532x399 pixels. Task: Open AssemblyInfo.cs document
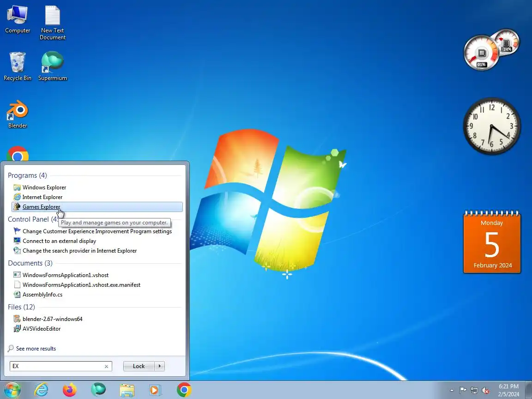42,295
